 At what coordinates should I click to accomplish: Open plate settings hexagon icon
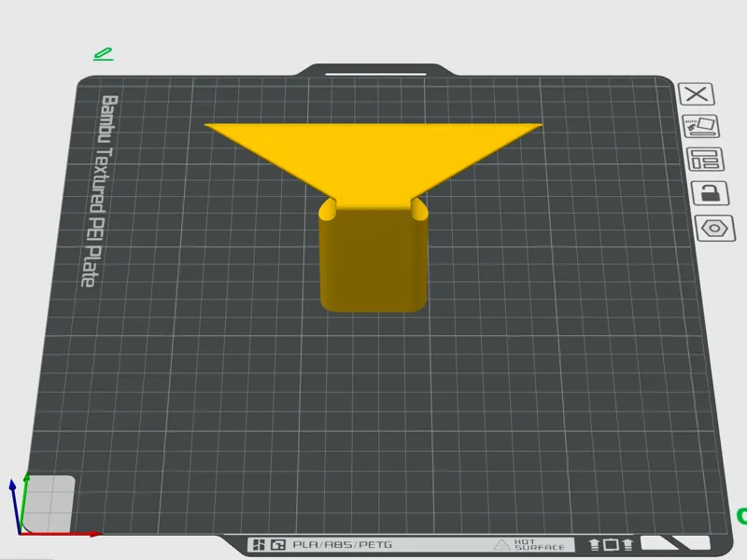pos(714,228)
